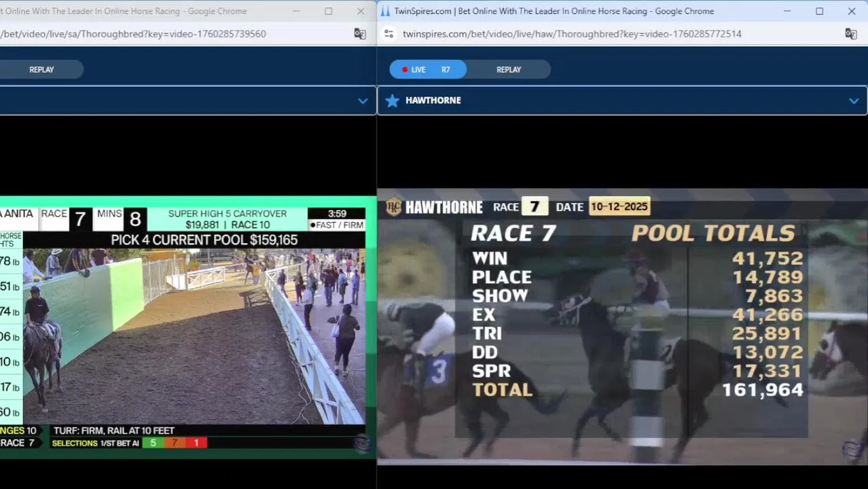Expand the left window track dropdown chevron

pos(363,101)
